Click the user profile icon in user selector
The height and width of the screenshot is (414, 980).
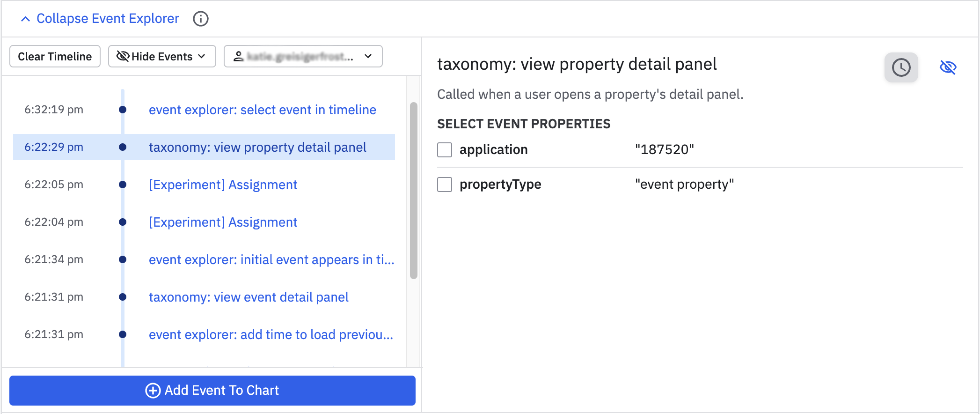238,57
